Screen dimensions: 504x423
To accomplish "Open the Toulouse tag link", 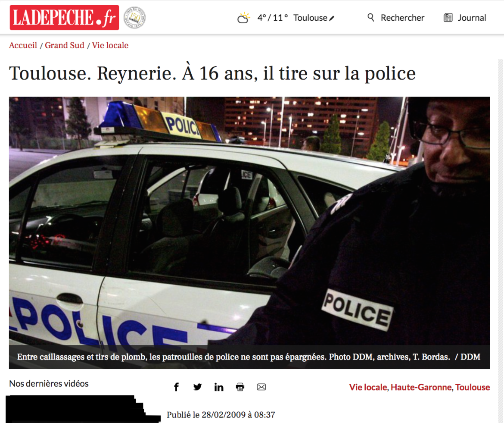I will coord(473,387).
